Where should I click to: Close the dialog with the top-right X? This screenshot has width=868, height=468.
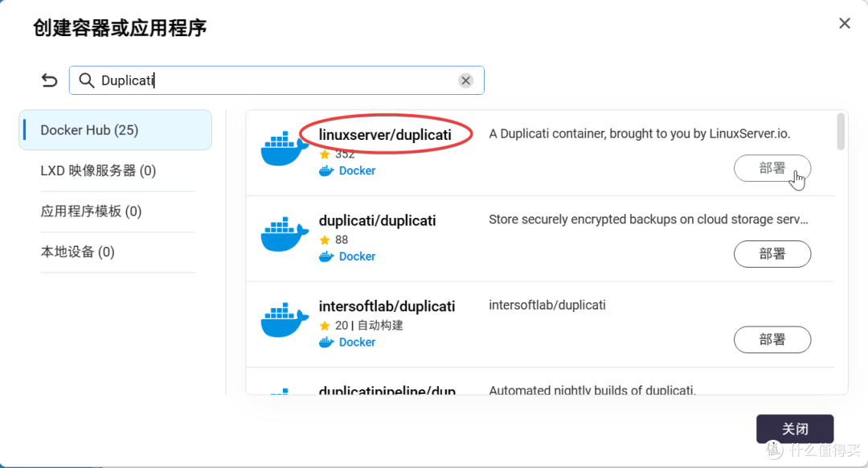(x=844, y=23)
